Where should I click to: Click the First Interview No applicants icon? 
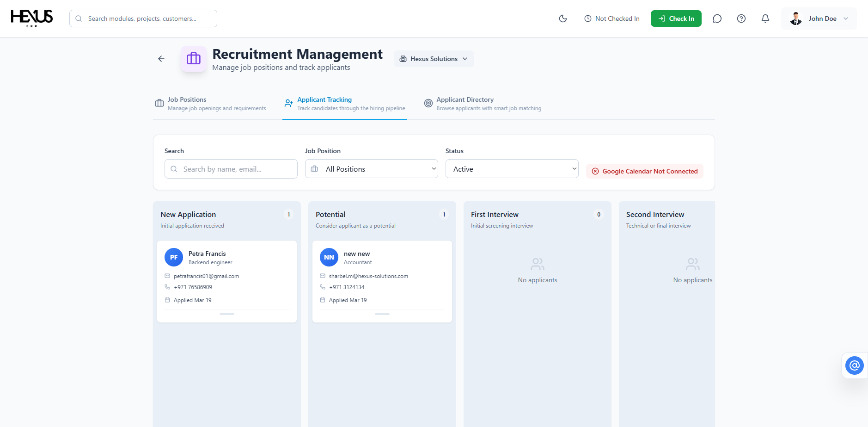[538, 264]
